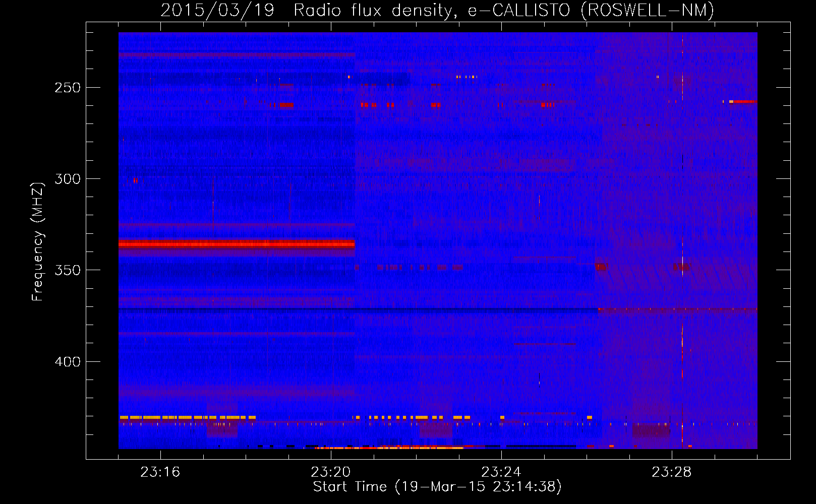The height and width of the screenshot is (504, 816).
Task: Click the 'Start Time (19-Mar-15 23:14:38)' label
Action: (x=437, y=487)
